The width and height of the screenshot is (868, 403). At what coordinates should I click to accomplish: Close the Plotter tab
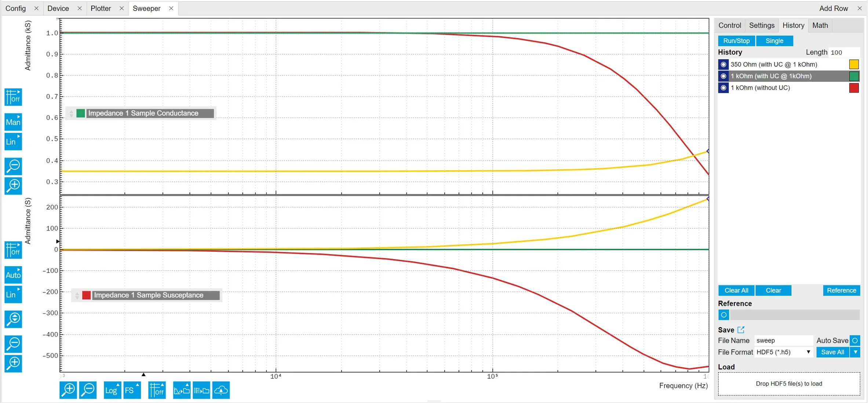click(121, 8)
